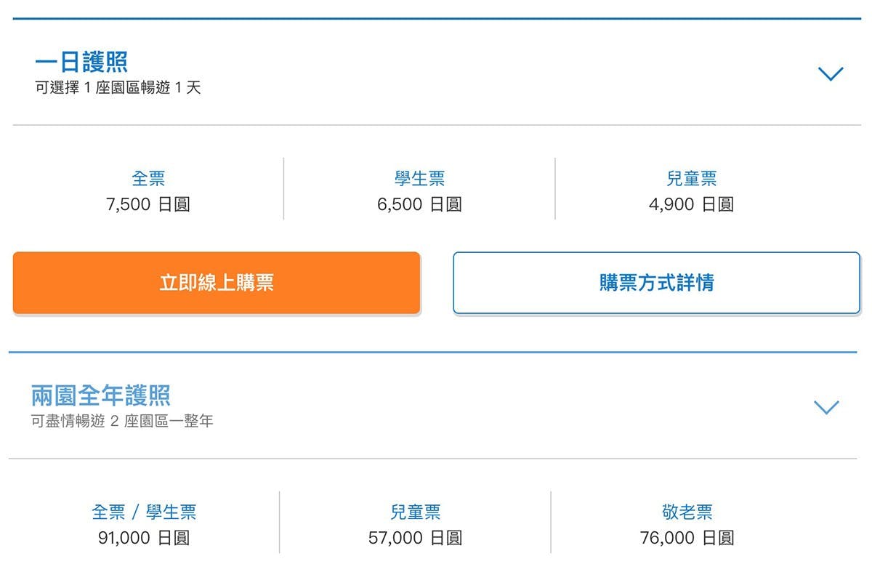Click the 敬老票 senior ticket label
872x588 pixels.
pos(687,512)
